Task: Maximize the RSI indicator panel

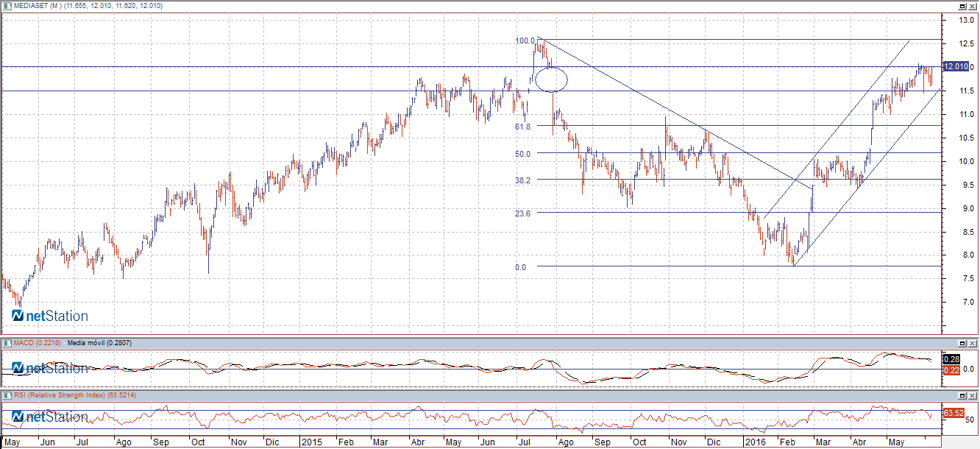Action: pyautogui.click(x=962, y=395)
